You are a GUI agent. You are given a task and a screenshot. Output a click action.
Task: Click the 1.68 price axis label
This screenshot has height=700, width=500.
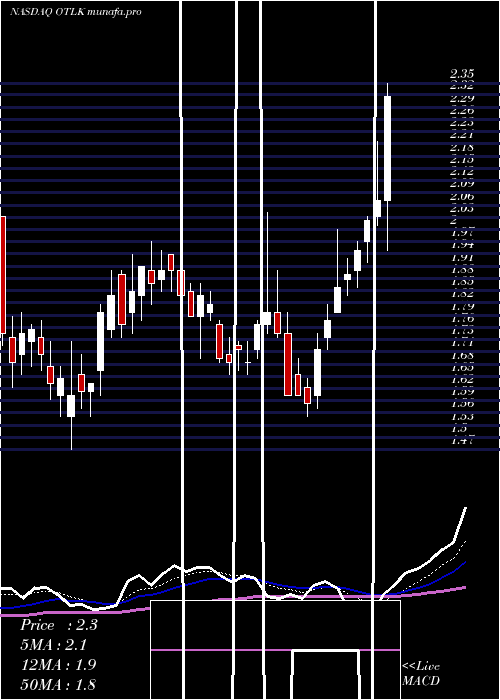[x=462, y=356]
